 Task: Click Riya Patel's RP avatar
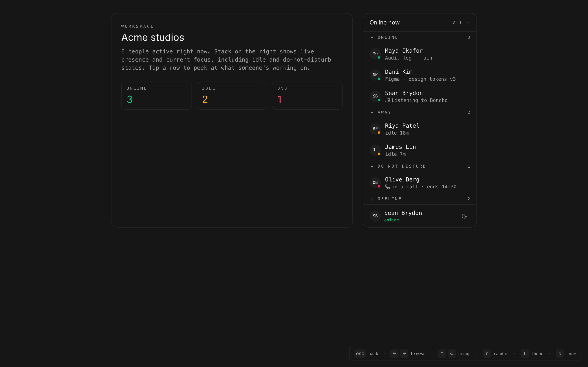click(x=375, y=129)
